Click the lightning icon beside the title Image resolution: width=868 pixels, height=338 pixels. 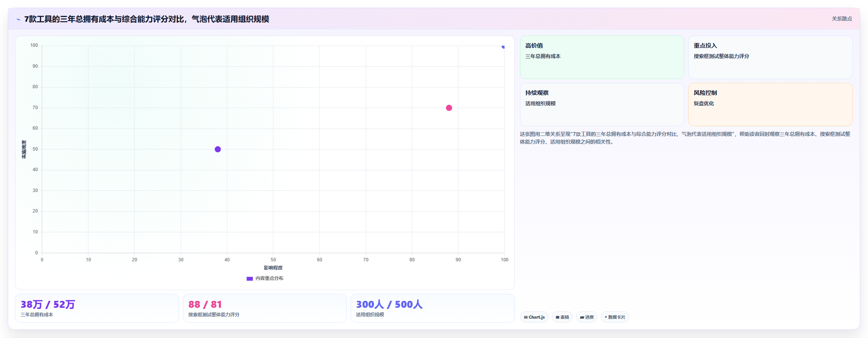click(18, 19)
